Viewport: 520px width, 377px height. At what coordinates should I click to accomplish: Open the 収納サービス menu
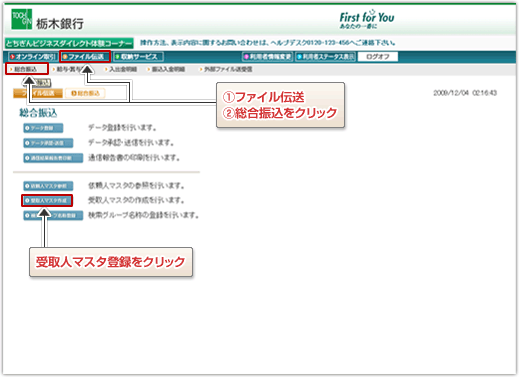tap(138, 57)
